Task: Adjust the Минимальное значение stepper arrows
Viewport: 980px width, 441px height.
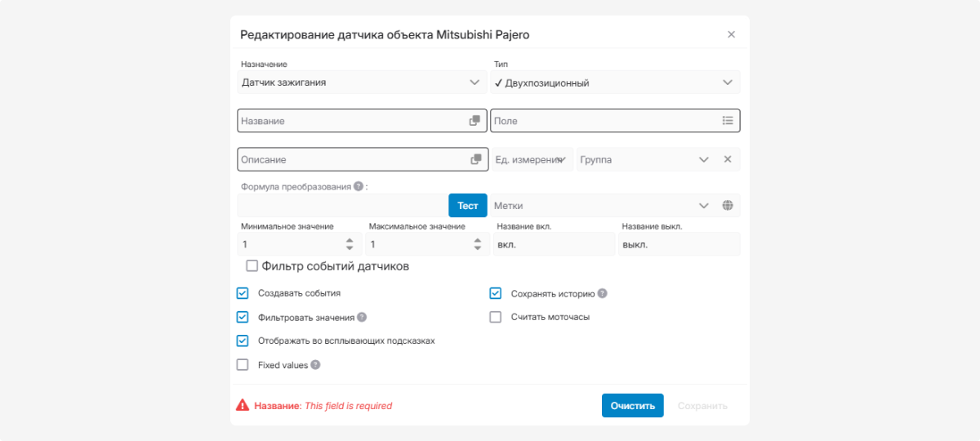Action: pos(350,244)
